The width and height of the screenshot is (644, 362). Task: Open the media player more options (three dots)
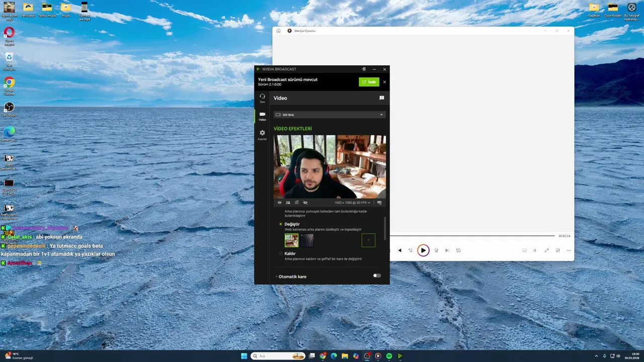coord(569,250)
